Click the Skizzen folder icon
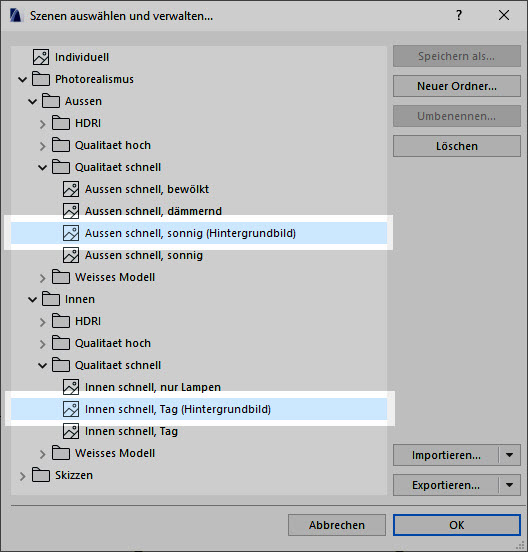Screen dimensions: 528x552 pos(41,475)
